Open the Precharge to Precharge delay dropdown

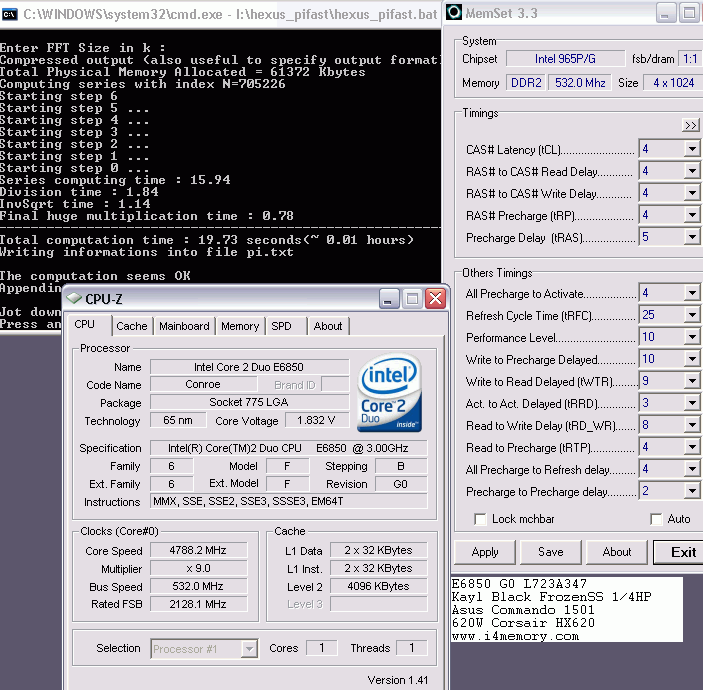tap(692, 490)
